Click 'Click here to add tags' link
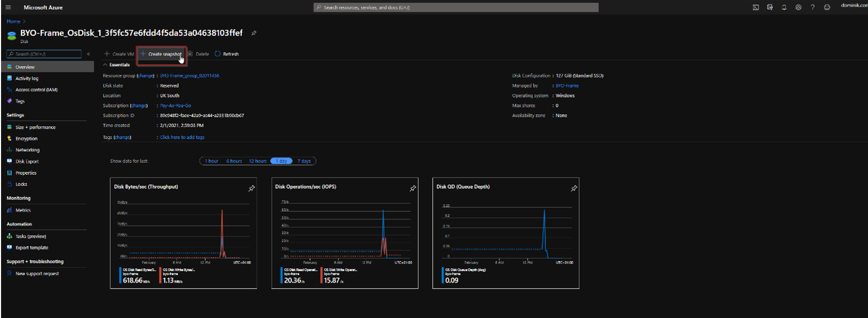This screenshot has width=868, height=318. pos(182,137)
